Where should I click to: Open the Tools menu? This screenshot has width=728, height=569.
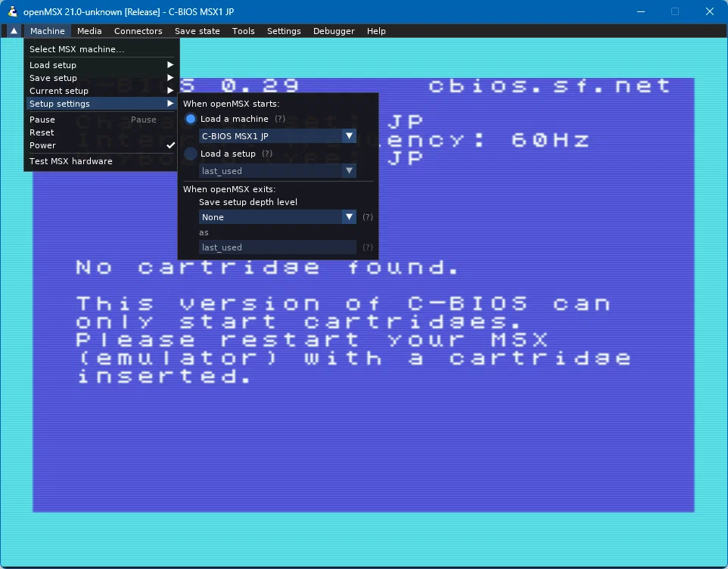click(243, 30)
